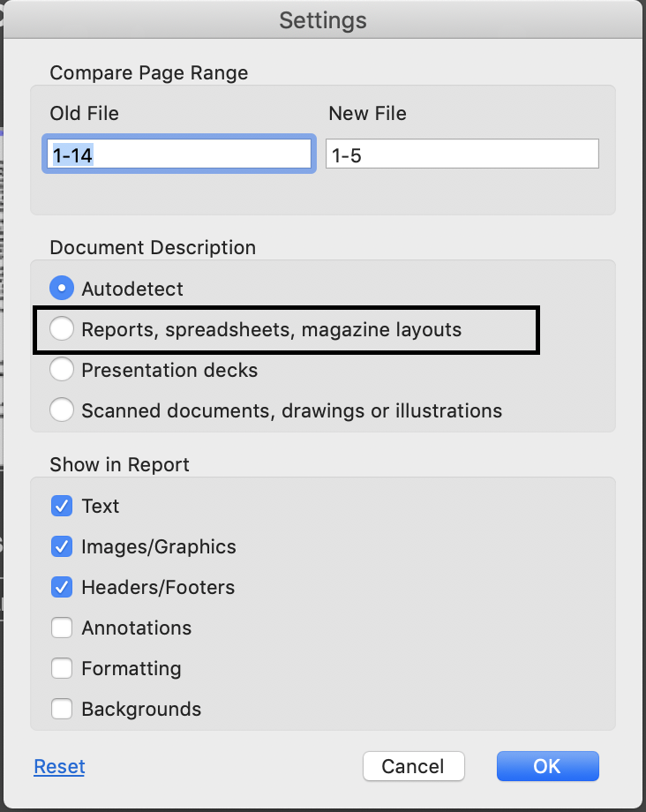
Task: Confirm settings with the OK button
Action: pos(547,766)
